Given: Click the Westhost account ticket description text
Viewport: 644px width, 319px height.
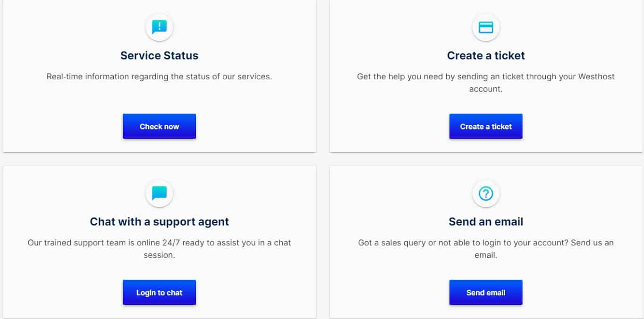Looking at the screenshot, I should (486, 83).
